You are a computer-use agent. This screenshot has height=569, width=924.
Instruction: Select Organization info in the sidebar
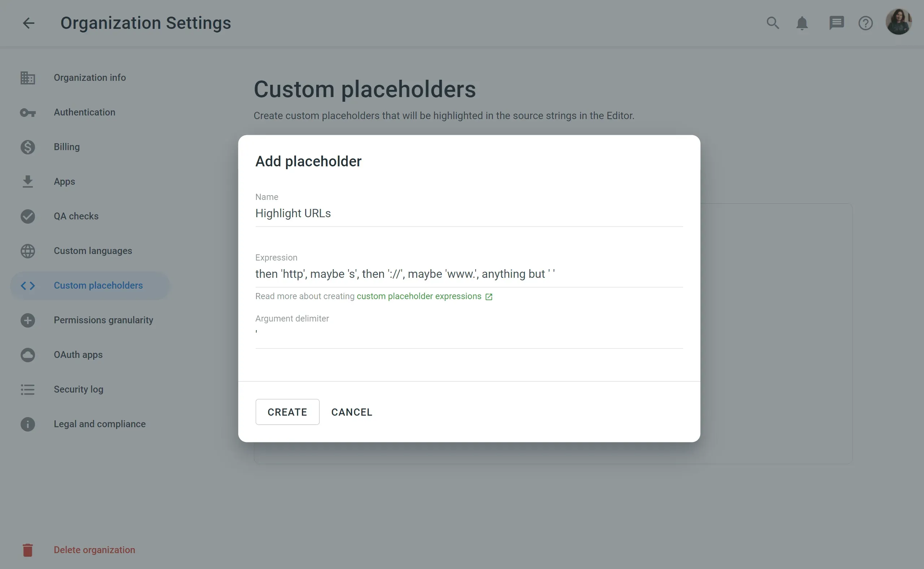[90, 78]
